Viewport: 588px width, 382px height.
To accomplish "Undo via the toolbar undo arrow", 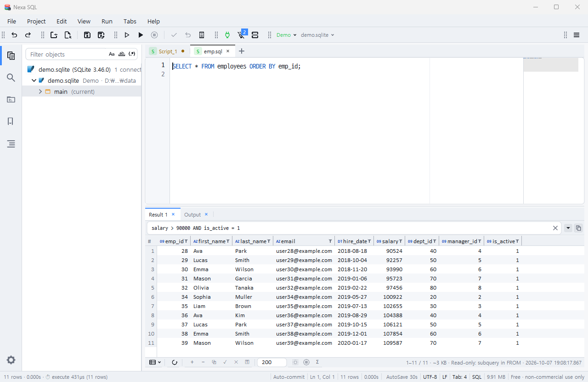I will (x=14, y=35).
